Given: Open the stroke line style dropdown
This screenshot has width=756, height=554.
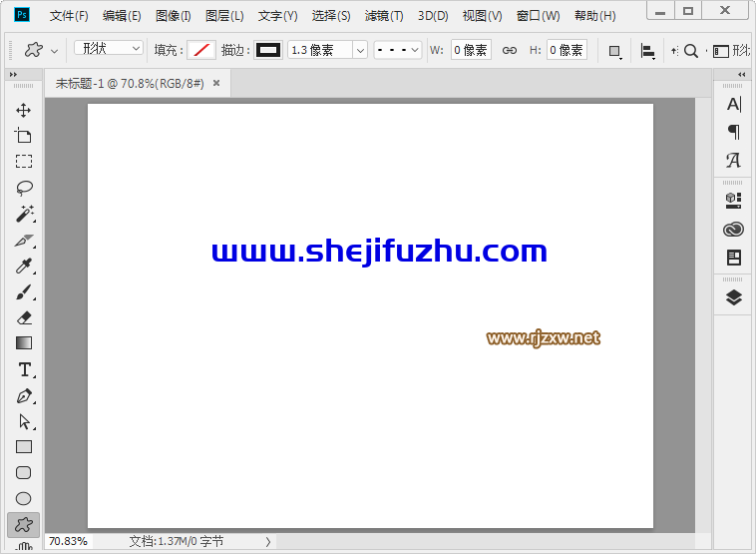Looking at the screenshot, I should (x=398, y=50).
